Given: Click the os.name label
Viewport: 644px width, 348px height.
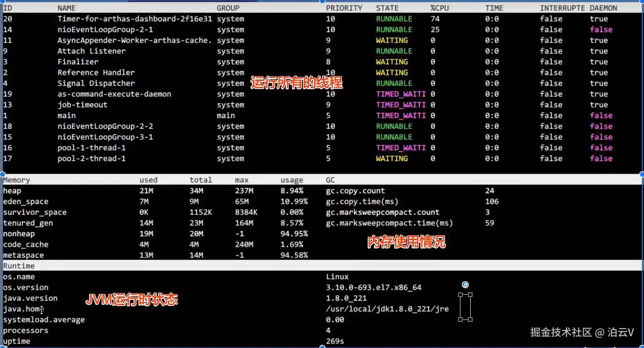Looking at the screenshot, I should (x=19, y=276).
